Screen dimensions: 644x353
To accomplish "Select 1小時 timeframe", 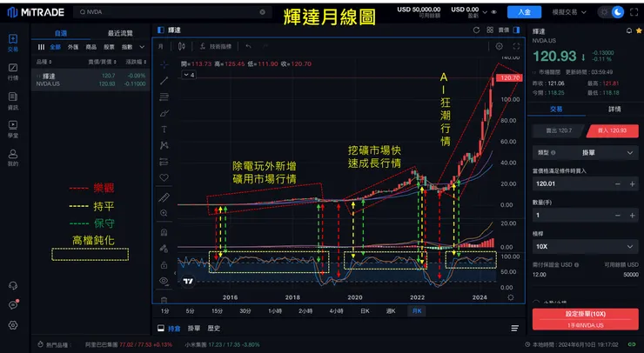I will 275,311.
